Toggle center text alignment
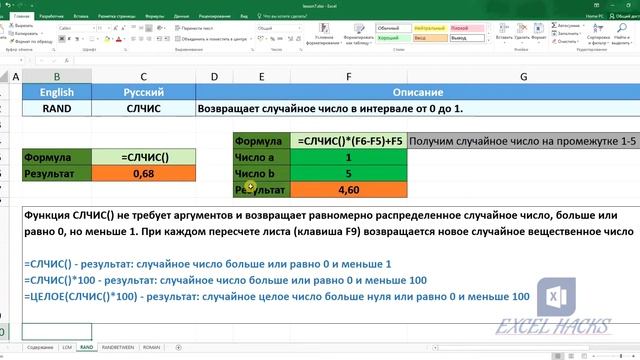640x360 pixels. point(141,39)
